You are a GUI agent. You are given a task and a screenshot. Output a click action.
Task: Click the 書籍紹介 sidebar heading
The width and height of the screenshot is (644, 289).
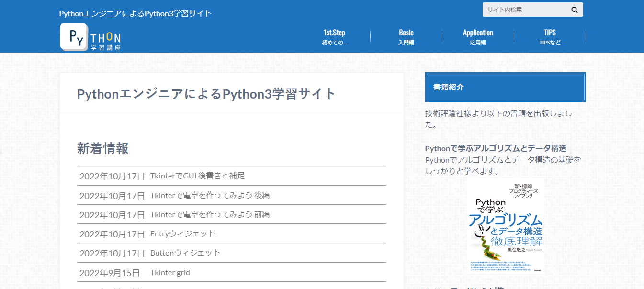[x=449, y=87]
